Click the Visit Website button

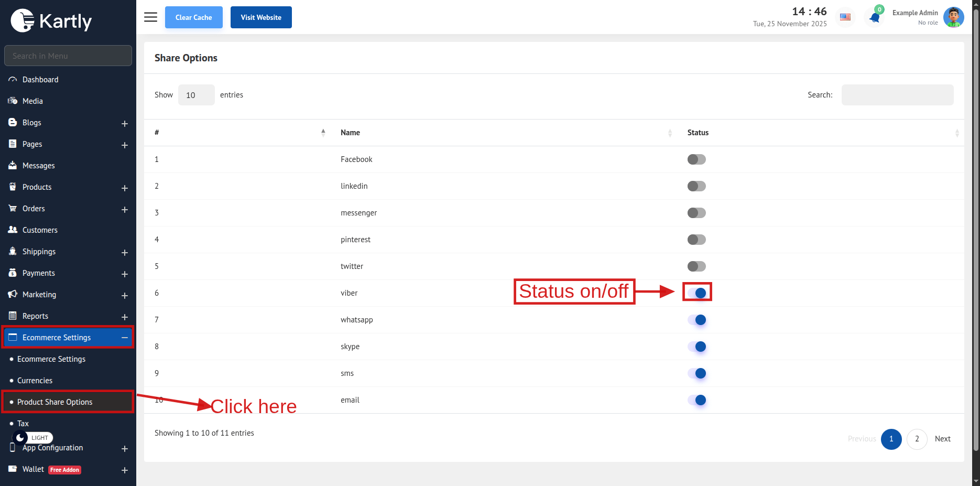261,17
